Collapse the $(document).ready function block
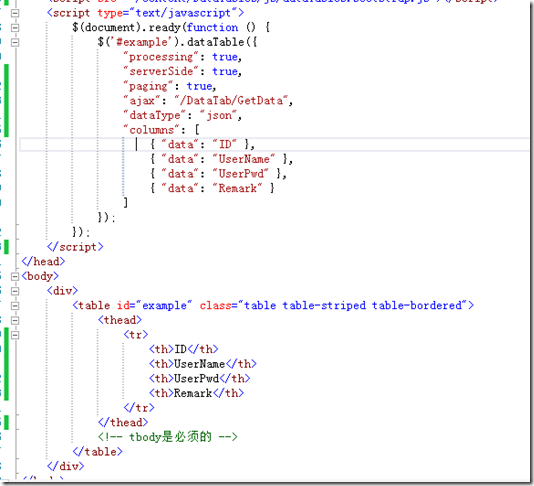Viewport: 534px width, 486px height. pos(15,28)
